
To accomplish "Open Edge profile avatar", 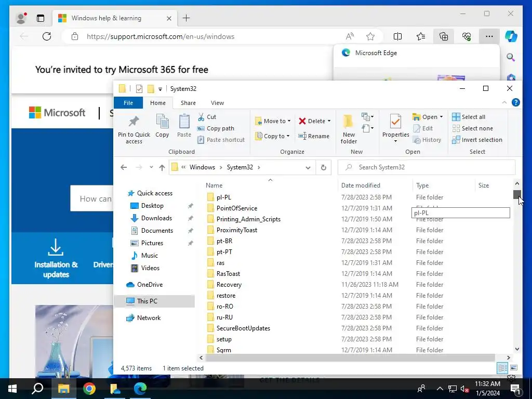I will click(21, 18).
